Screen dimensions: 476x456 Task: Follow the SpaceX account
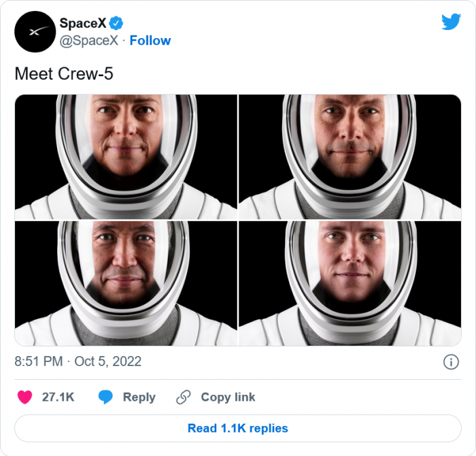pyautogui.click(x=150, y=41)
